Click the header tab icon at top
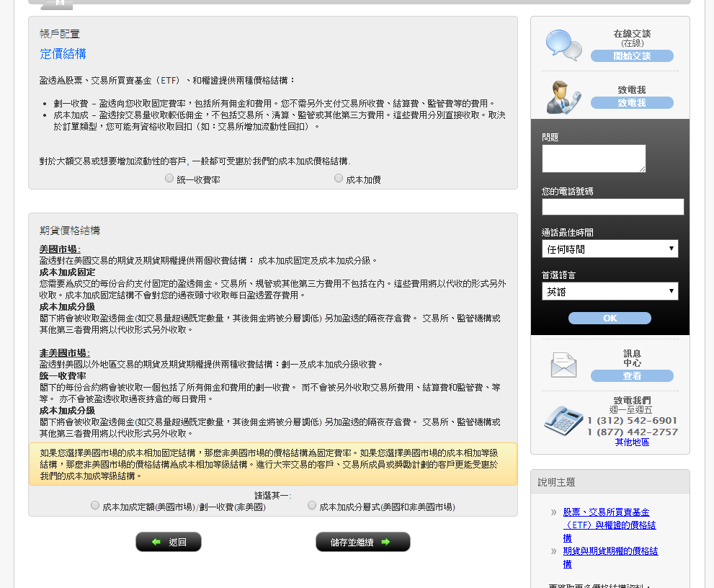Screen dimensions: 714x588 [x=59, y=3]
